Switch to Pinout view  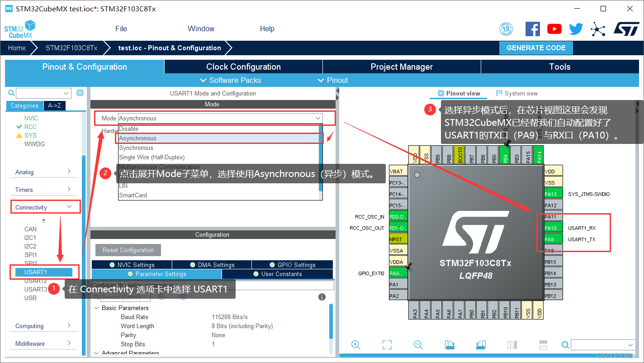pyautogui.click(x=459, y=93)
